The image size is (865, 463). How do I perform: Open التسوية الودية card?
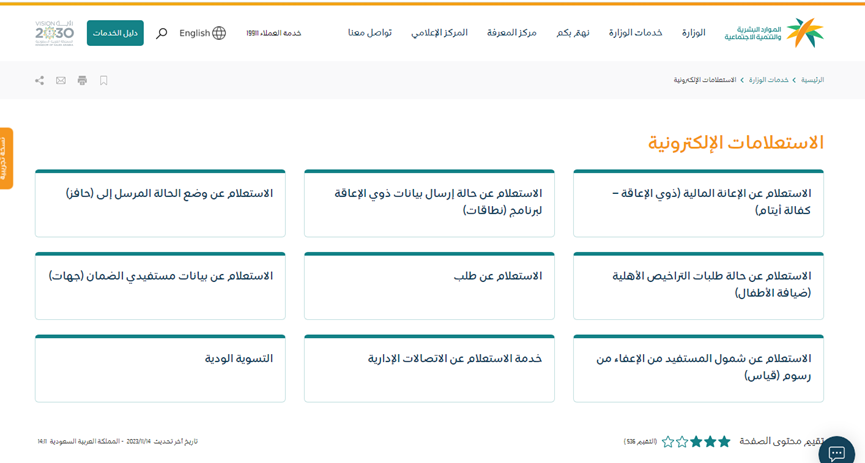[x=160, y=369]
